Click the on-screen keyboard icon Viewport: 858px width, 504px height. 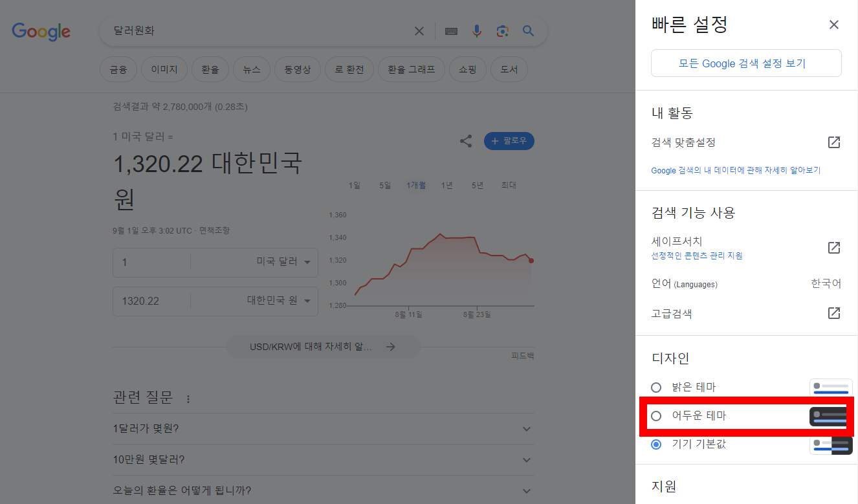point(451,31)
